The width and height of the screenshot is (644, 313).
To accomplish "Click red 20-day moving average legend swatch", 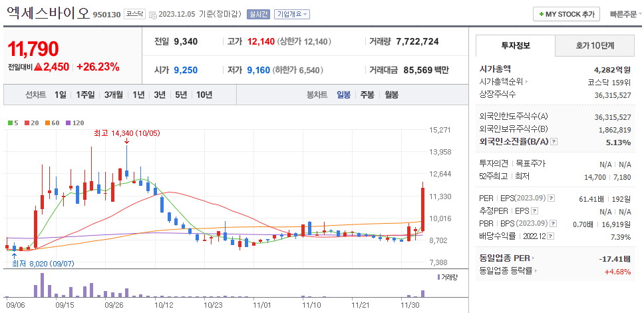I will click(27, 123).
